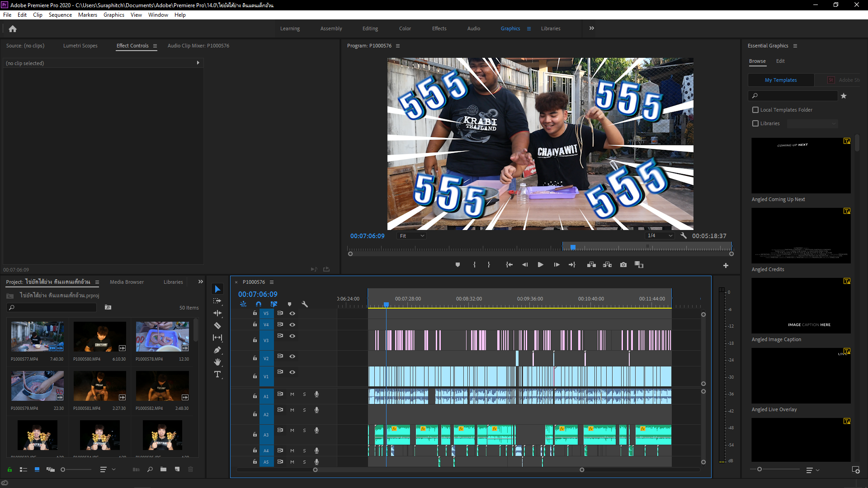This screenshot has height=488, width=868.
Task: Go to In point button
Action: pos(509,265)
